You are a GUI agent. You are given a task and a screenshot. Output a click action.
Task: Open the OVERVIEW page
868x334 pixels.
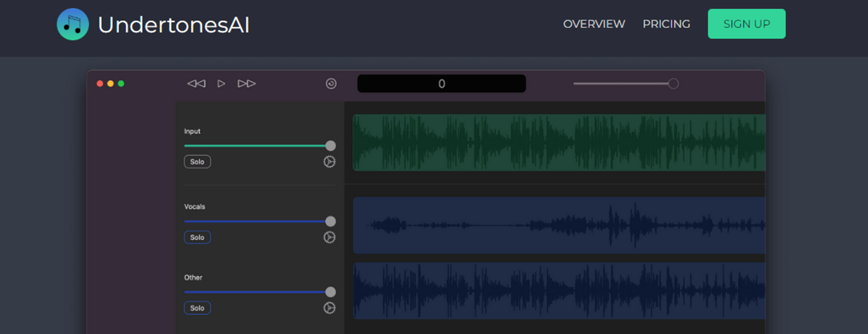(x=594, y=24)
